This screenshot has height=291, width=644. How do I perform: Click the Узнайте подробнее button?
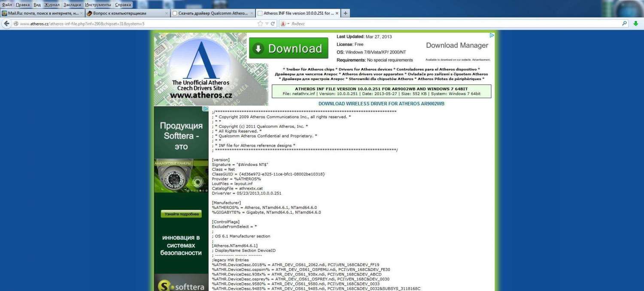coord(181,214)
